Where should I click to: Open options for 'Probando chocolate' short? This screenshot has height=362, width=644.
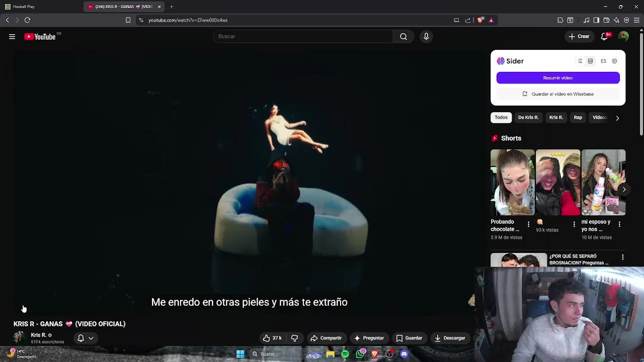(528, 224)
